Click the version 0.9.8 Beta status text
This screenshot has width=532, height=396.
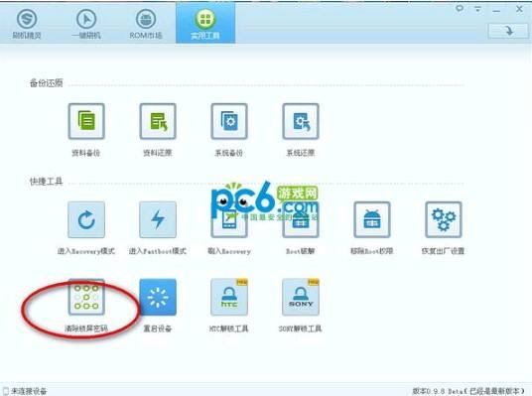coord(468,391)
